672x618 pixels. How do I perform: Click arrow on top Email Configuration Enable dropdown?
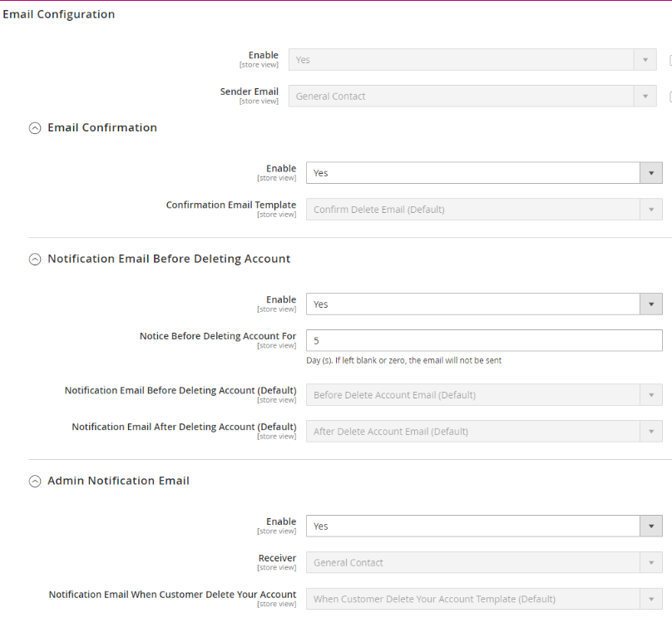tap(645, 60)
